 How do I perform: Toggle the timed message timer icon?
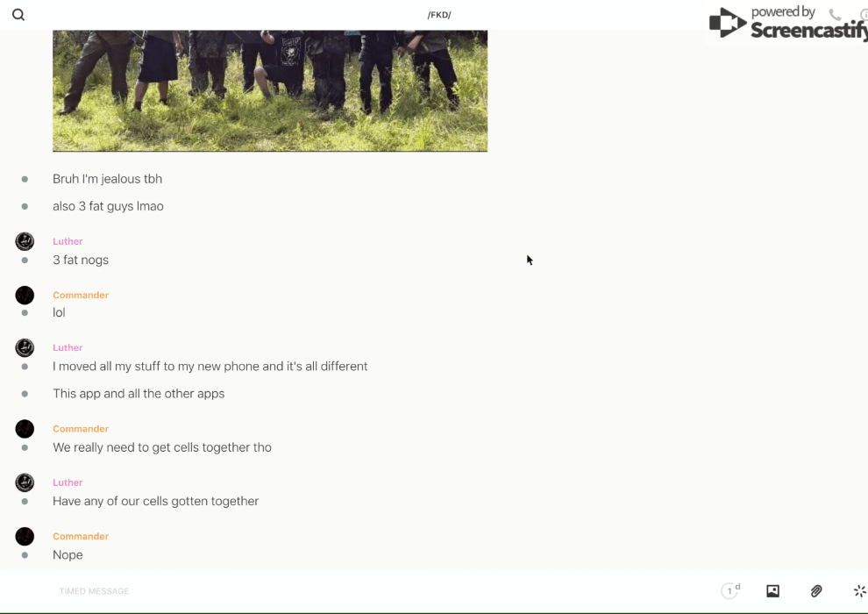(730, 590)
